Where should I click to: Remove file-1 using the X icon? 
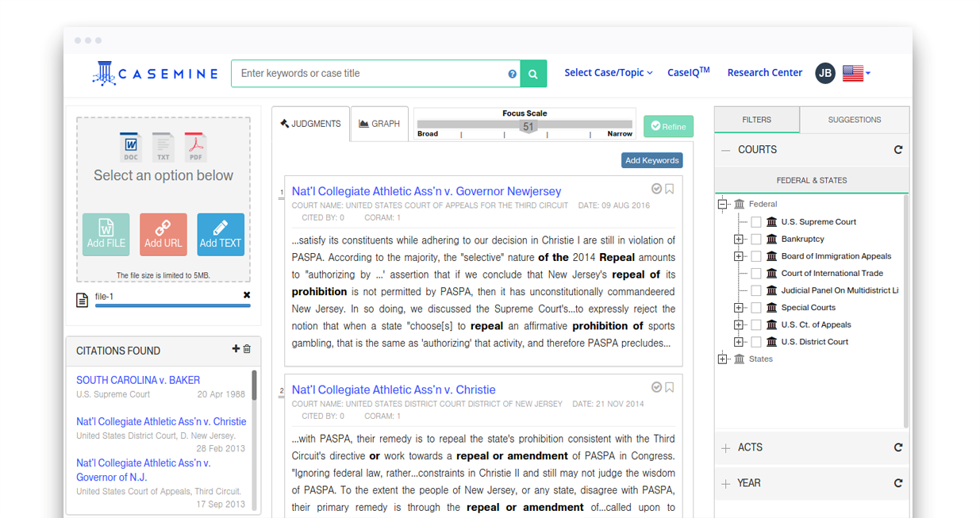point(247,295)
